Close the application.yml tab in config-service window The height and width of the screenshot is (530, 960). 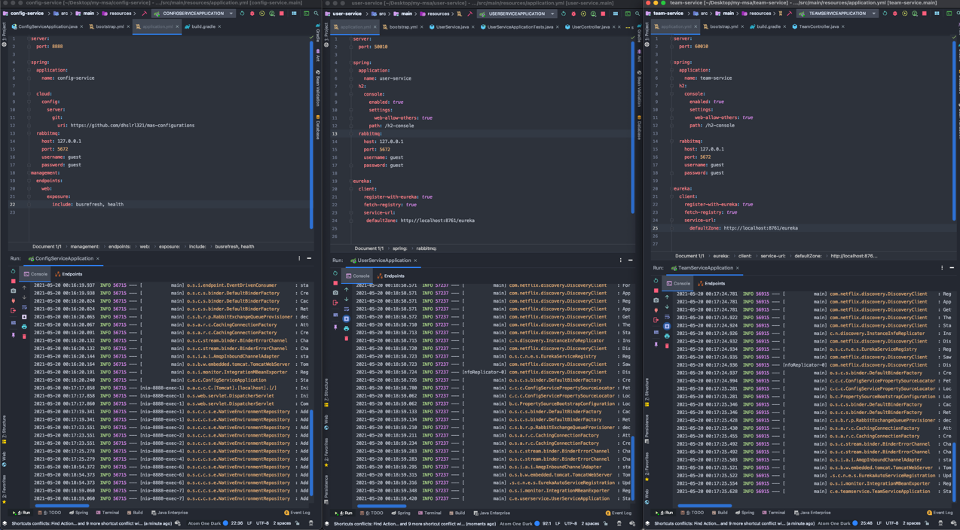(177, 26)
